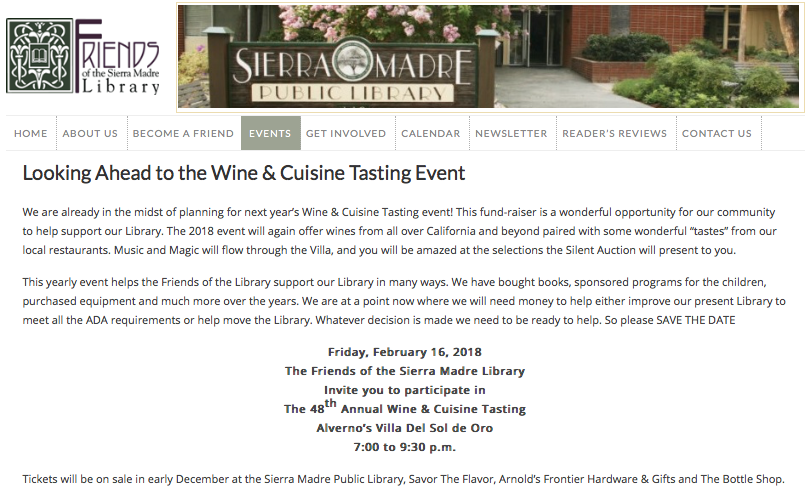Click the Friends of the Sierra Madre Library wordmark
Screen dimensions: 808x490
tap(118, 57)
